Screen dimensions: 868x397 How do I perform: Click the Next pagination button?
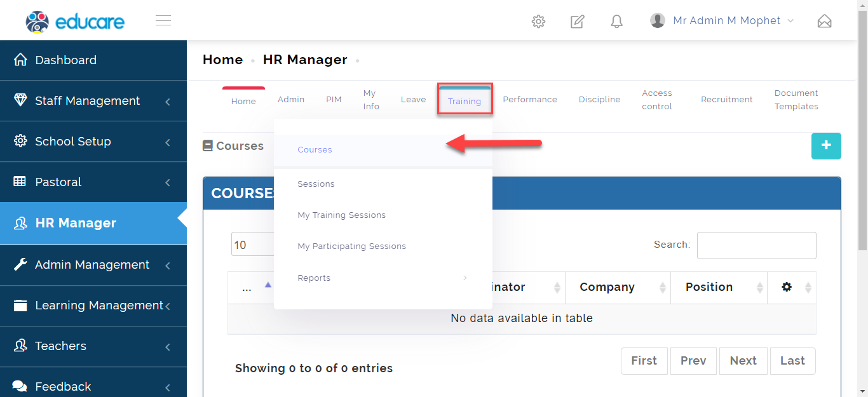[x=743, y=361]
